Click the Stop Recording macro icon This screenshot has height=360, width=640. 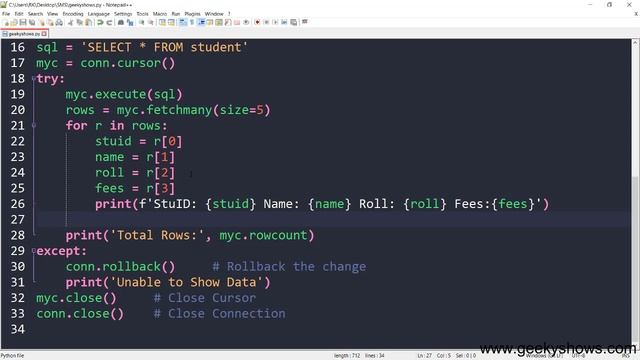[267, 22]
